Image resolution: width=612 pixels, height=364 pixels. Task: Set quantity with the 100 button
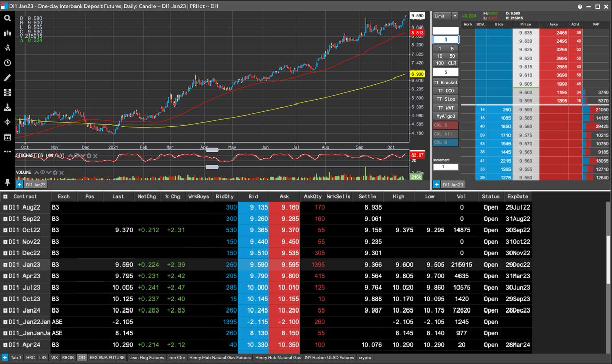pyautogui.click(x=440, y=63)
